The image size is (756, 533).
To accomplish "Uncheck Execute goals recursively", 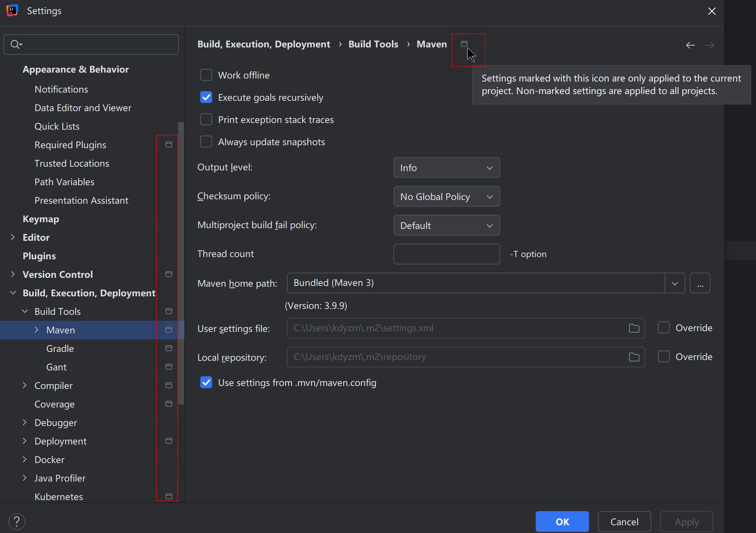I will (206, 97).
